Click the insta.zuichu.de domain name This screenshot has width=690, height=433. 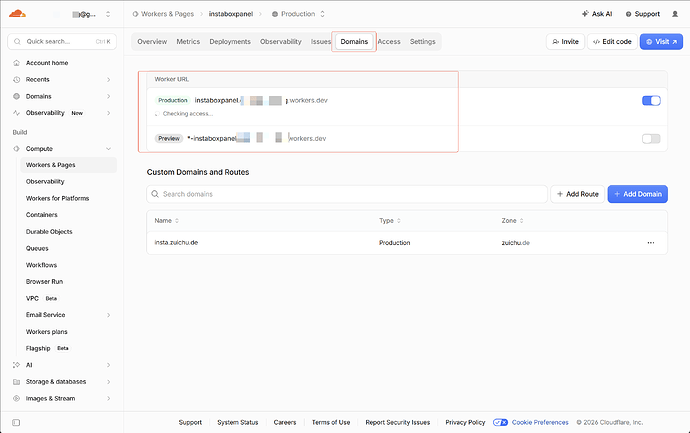pos(176,242)
